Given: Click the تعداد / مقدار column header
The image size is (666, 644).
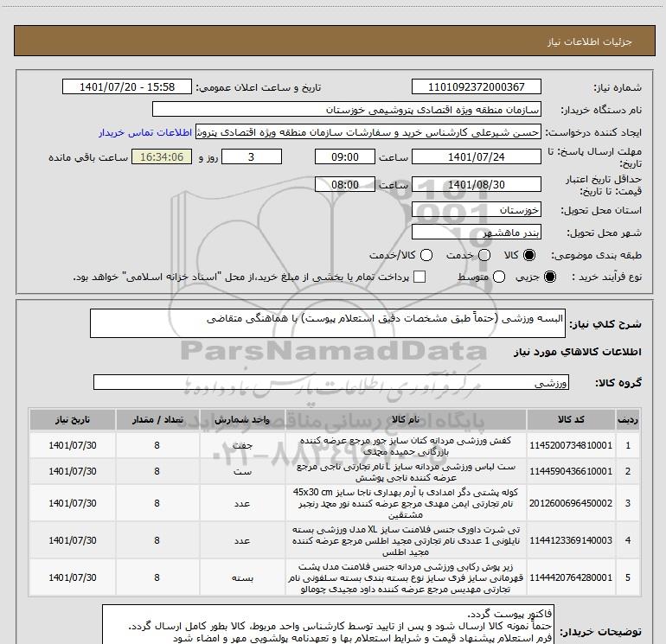Looking at the screenshot, I should pos(157,419).
